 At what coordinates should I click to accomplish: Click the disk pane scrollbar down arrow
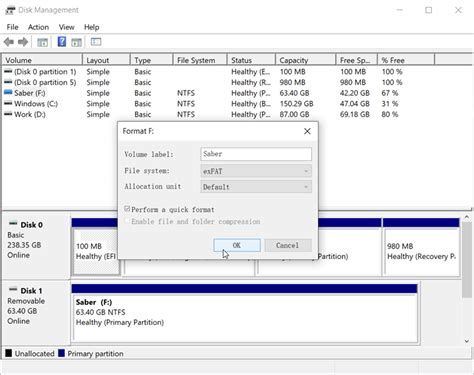click(467, 341)
